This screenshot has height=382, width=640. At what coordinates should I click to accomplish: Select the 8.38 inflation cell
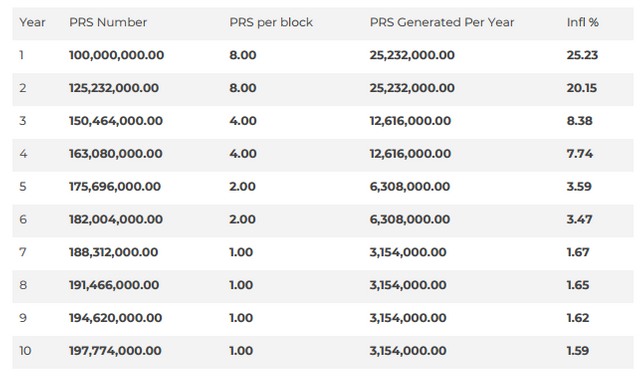click(x=579, y=121)
